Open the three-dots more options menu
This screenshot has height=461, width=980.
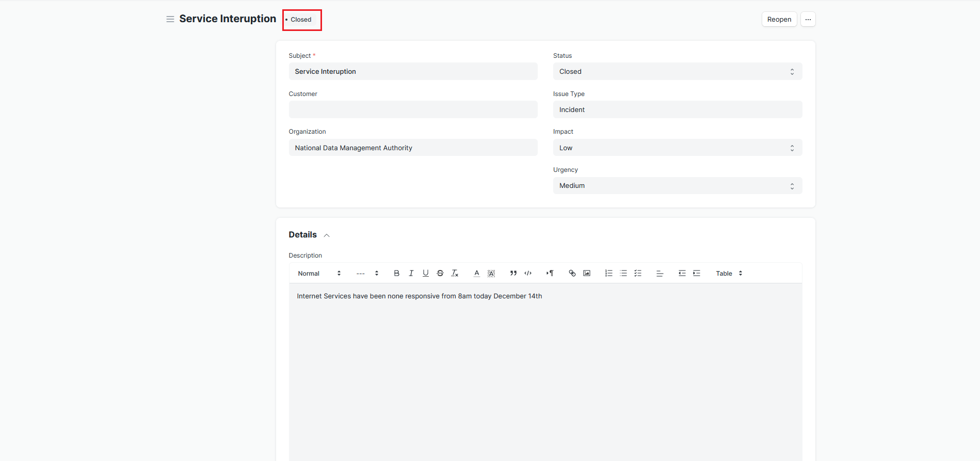pyautogui.click(x=808, y=19)
